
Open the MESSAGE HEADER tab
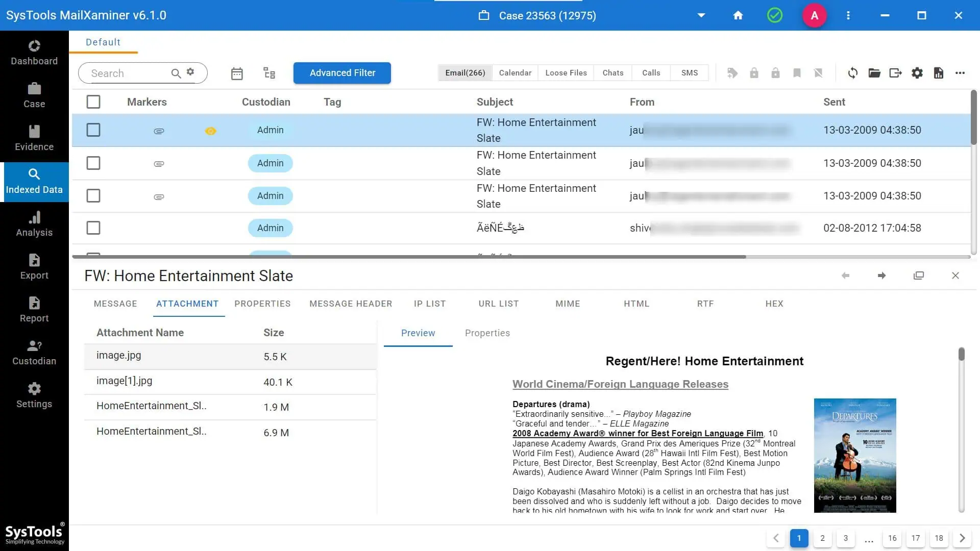[351, 304]
